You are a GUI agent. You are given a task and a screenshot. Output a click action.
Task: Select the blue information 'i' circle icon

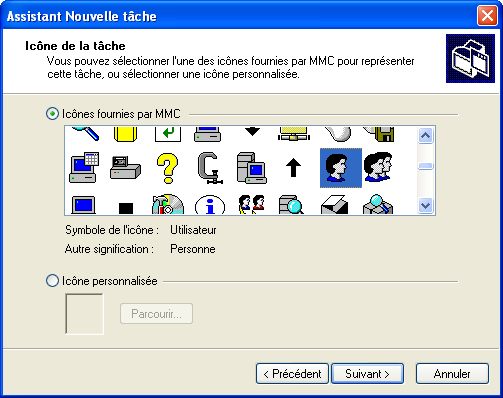point(210,205)
